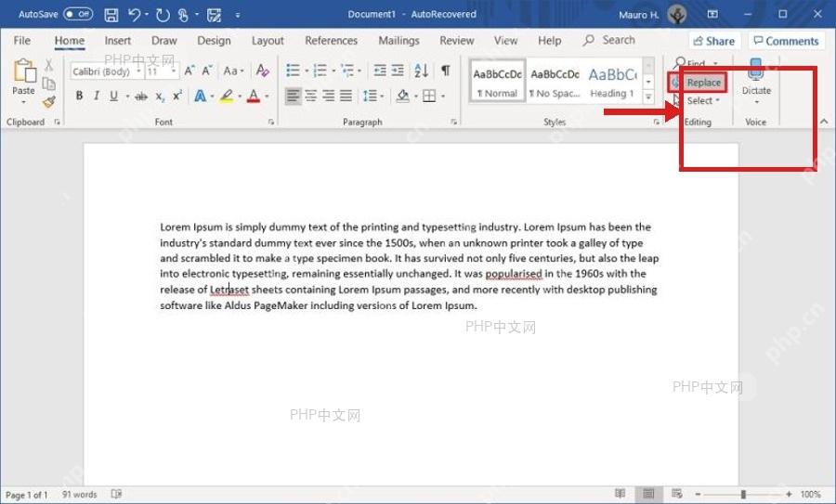Open Customize Quick Access Toolbar dropdown
The height and width of the screenshot is (504, 836).
tap(237, 16)
